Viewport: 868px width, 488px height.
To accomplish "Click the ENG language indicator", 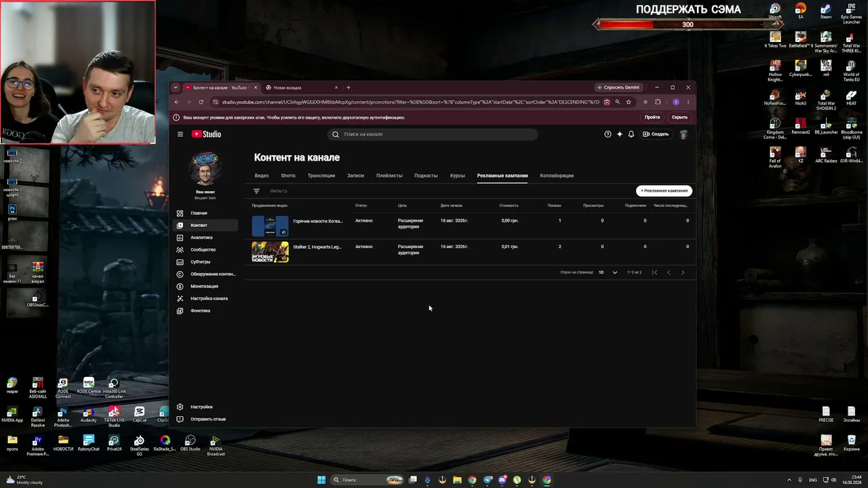I will tap(814, 480).
